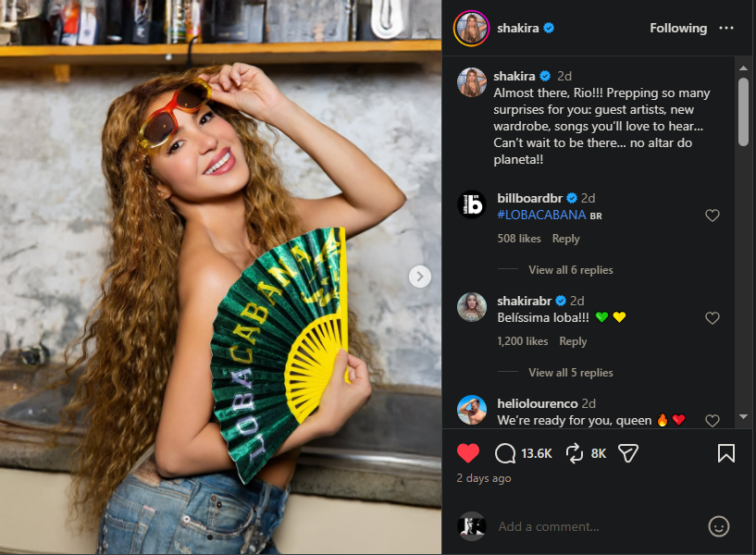The height and width of the screenshot is (555, 756).
Task: Save post with the bookmark icon
Action: 726,453
